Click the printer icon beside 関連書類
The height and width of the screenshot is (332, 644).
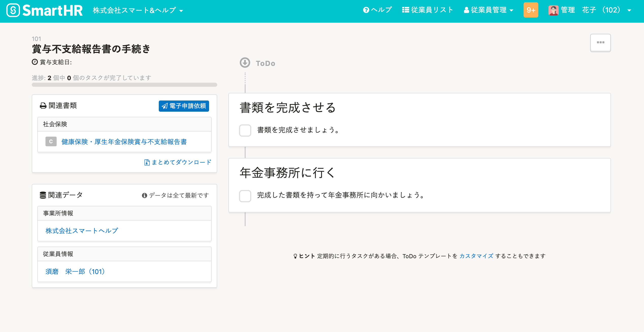[x=43, y=106]
